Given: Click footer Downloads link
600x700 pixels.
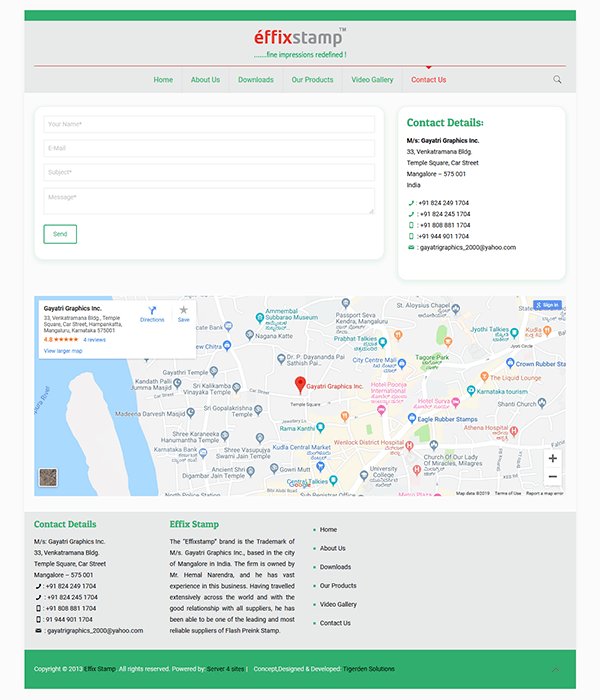Looking at the screenshot, I should pos(335,567).
